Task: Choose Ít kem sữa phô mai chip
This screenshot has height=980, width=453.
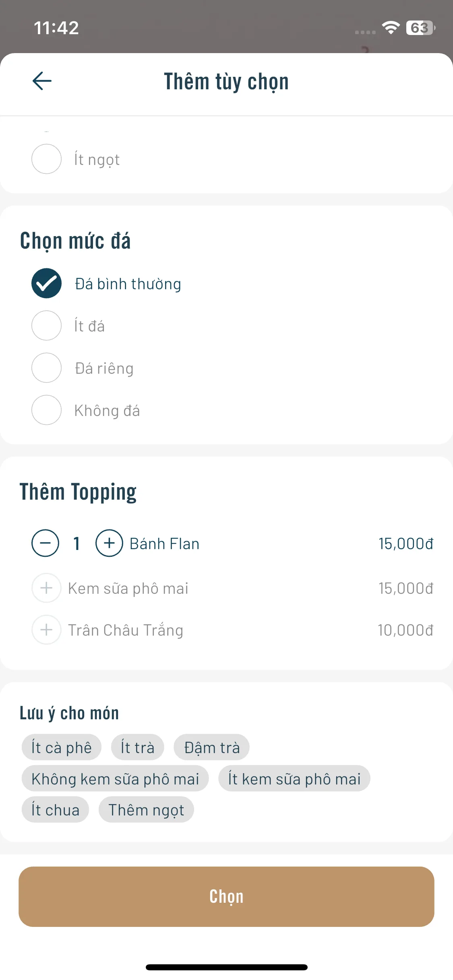Action: (x=294, y=779)
